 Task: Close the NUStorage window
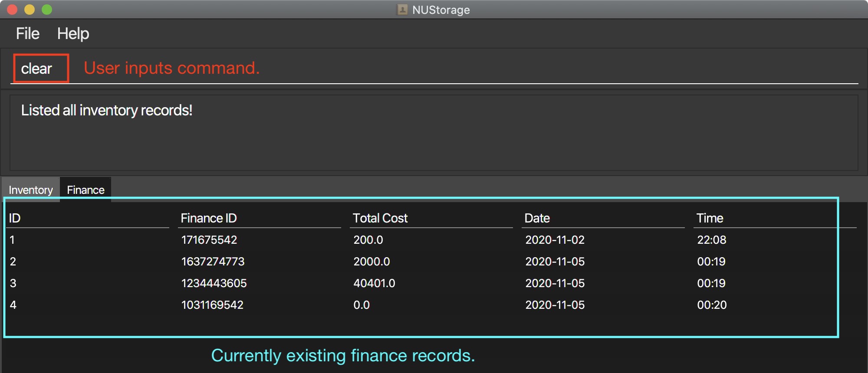click(x=12, y=10)
